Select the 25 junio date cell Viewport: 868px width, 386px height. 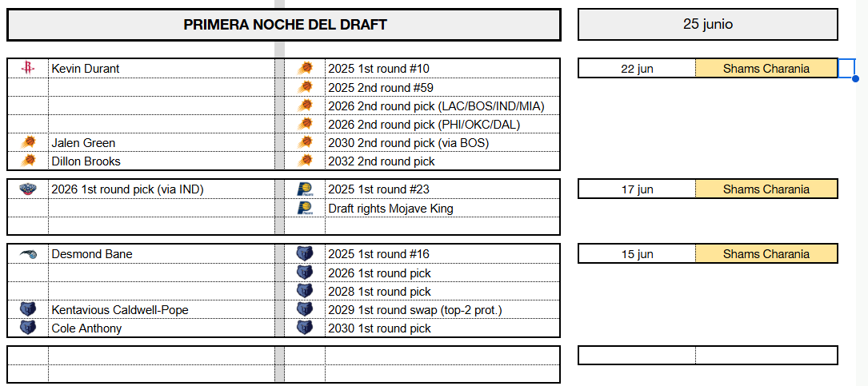(x=708, y=24)
